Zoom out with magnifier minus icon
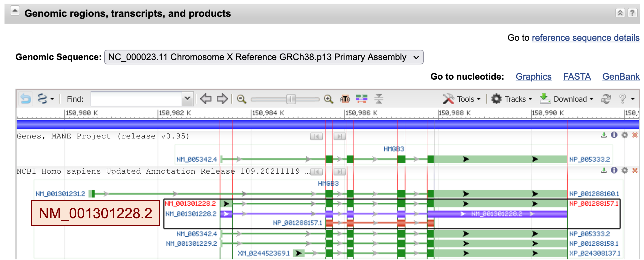Viewport: 644px width, 260px height. [241, 99]
